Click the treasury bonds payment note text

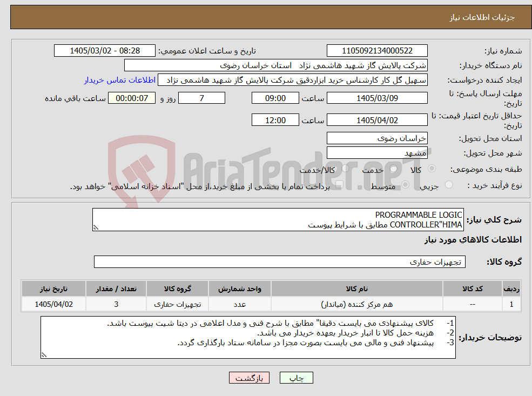point(200,186)
